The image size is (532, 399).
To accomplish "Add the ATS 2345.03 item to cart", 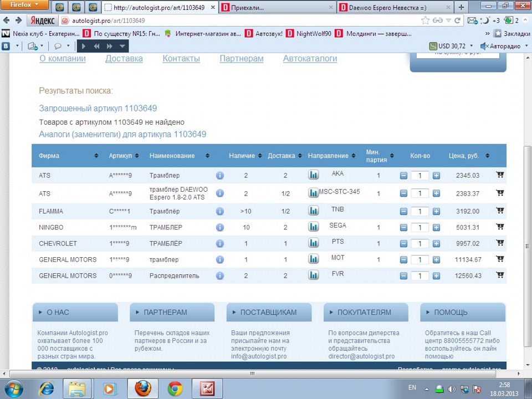I will tap(500, 175).
